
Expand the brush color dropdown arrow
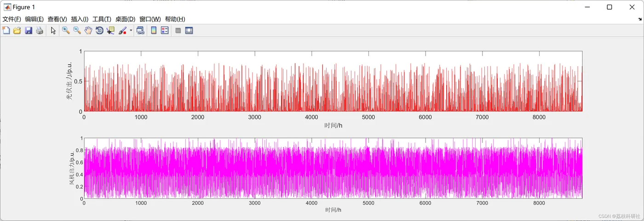131,31
